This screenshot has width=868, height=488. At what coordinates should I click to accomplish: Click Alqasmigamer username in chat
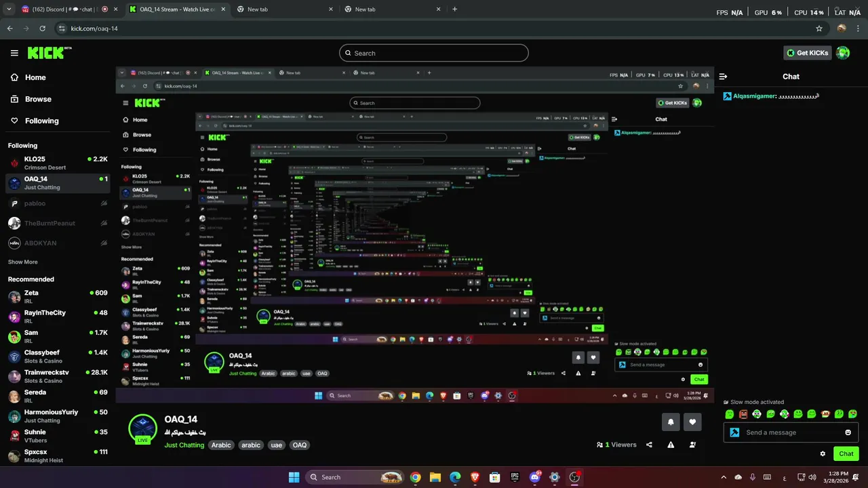click(x=753, y=96)
